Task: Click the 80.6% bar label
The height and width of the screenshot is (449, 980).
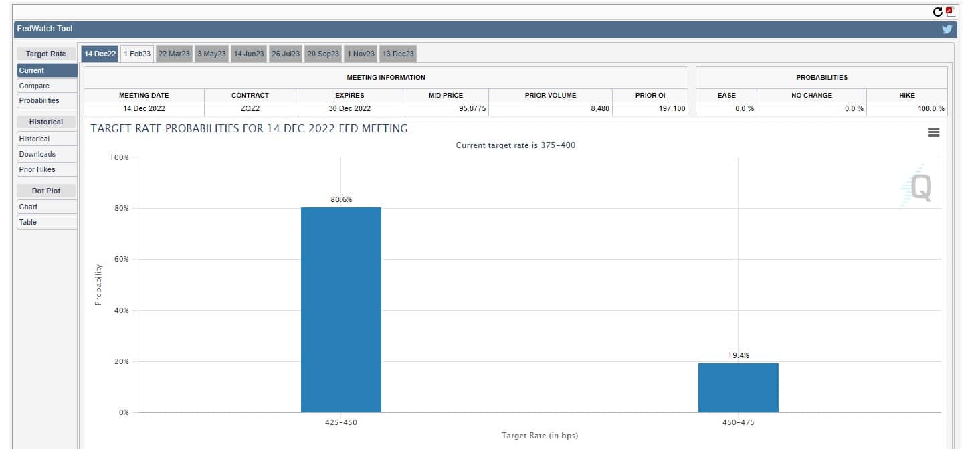Action: [x=341, y=199]
